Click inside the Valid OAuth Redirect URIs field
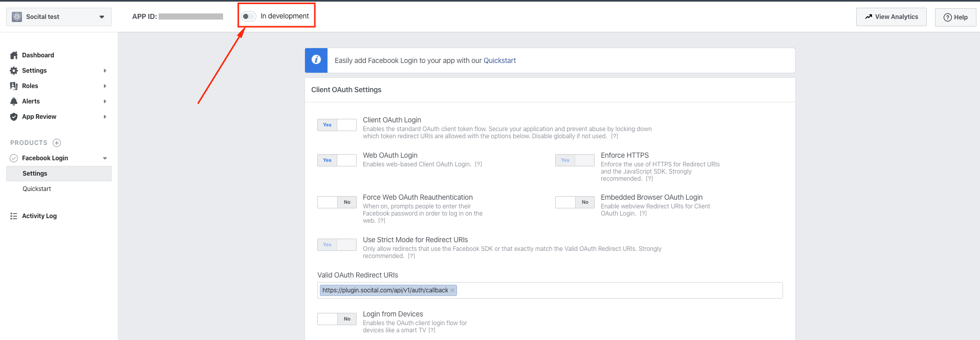Screen dimensions: 980x340 550,290
